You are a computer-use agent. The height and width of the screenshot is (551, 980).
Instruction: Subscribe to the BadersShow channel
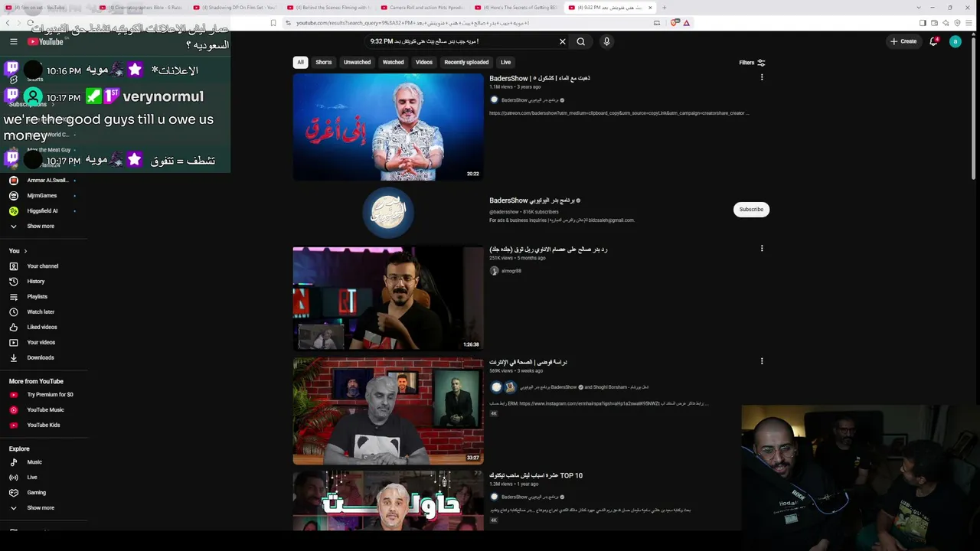751,209
